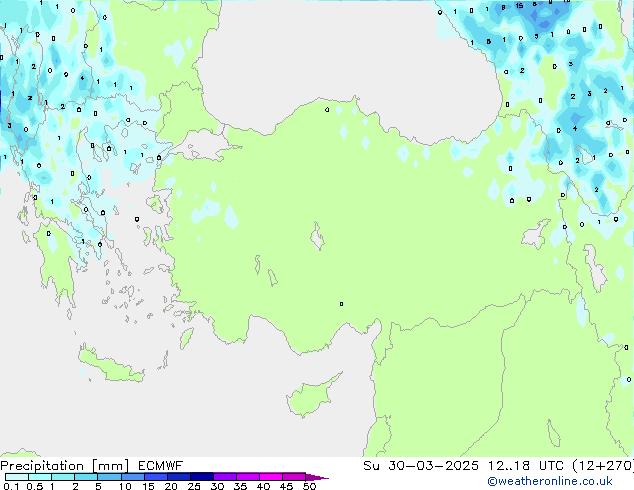Select the 0.5–1 mm legend color box
This screenshot has width=634, height=490.
click(40, 477)
